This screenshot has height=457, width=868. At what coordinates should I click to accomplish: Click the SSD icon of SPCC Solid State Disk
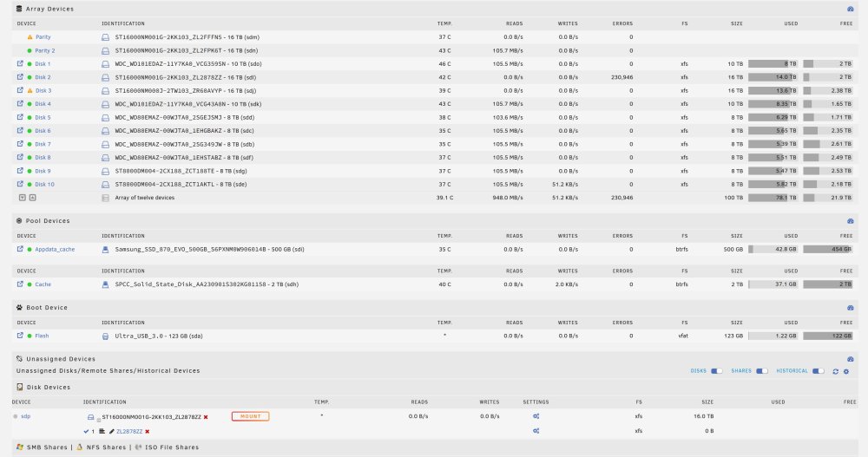[x=105, y=284]
